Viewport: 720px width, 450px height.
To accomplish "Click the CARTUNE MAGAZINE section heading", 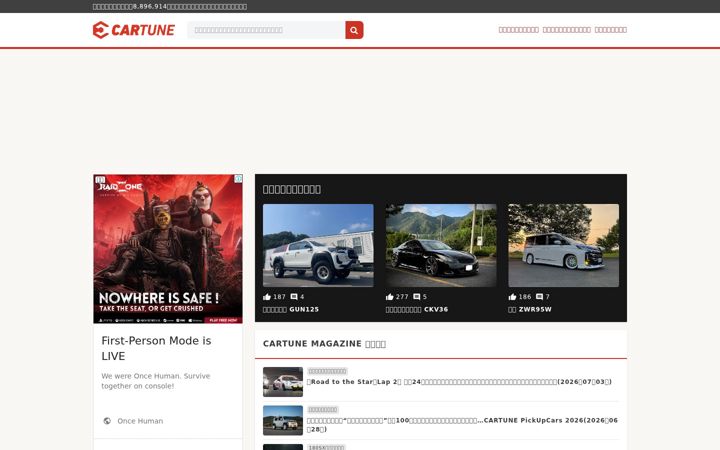I will (324, 344).
